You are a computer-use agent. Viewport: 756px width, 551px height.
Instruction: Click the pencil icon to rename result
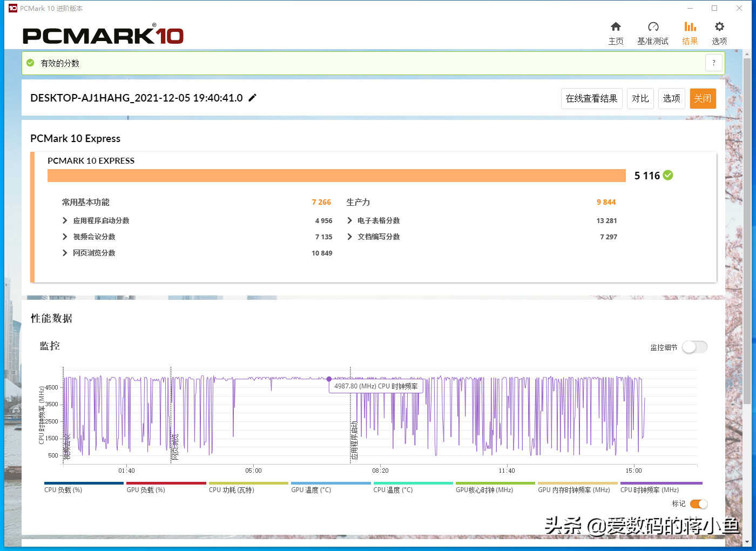tap(252, 98)
